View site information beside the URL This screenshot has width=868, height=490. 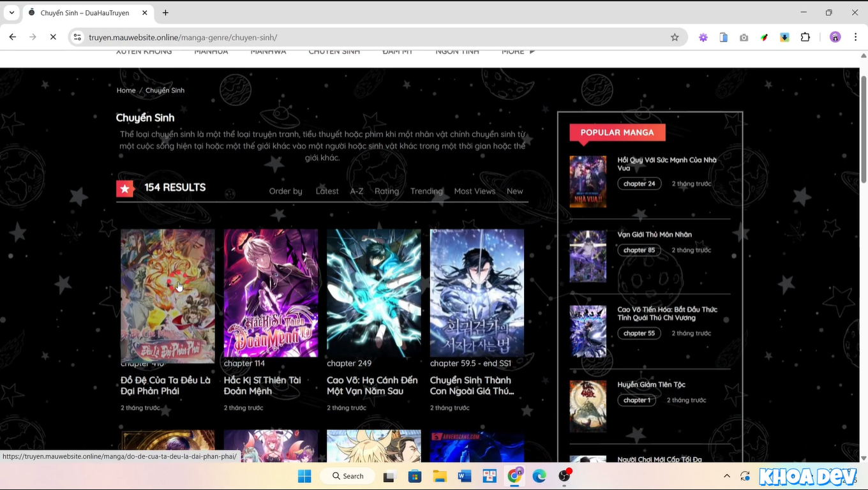coord(77,37)
